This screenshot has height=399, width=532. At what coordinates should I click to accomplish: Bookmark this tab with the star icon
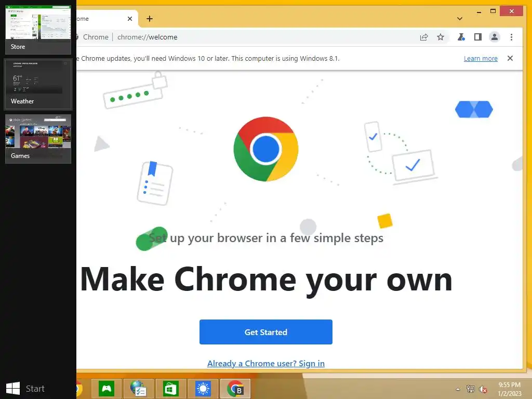pos(441,37)
